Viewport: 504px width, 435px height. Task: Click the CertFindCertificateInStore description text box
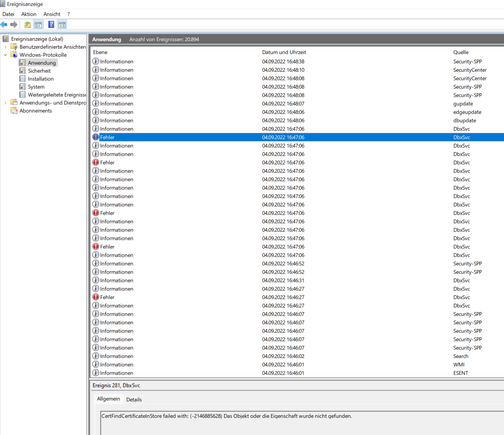[302, 423]
